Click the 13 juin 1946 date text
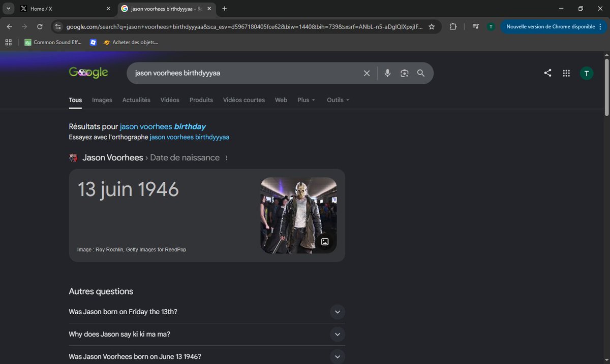This screenshot has height=364, width=610. [128, 189]
